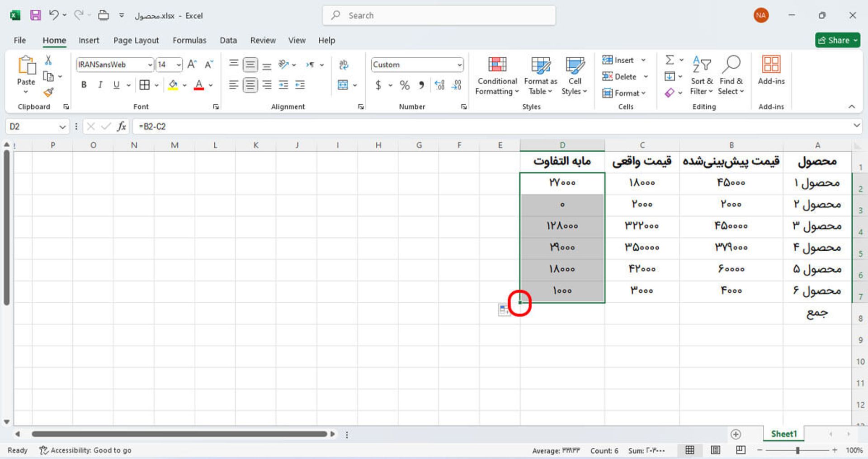This screenshot has height=459, width=868.
Task: Click the Insert Function fx icon
Action: (x=121, y=126)
